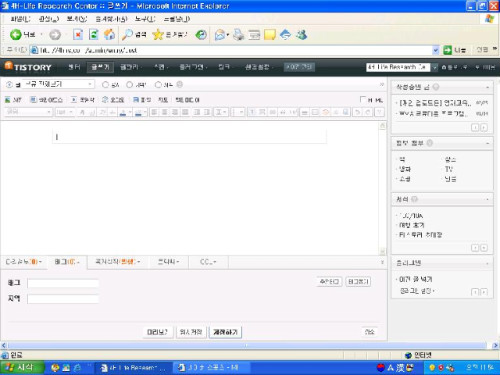Open the browser Home page icon

(x=109, y=34)
